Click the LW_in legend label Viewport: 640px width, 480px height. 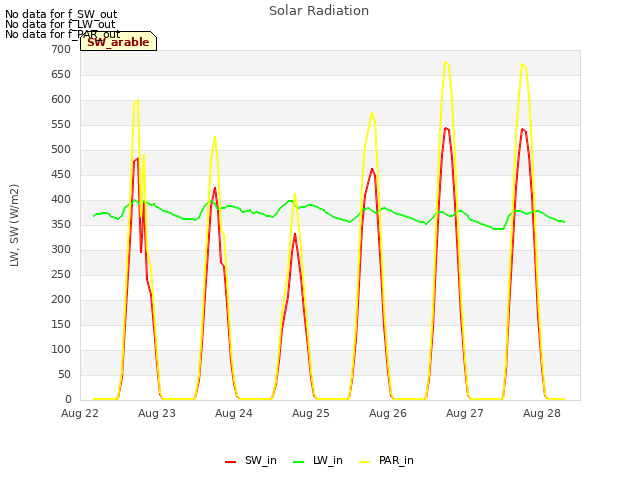click(327, 460)
